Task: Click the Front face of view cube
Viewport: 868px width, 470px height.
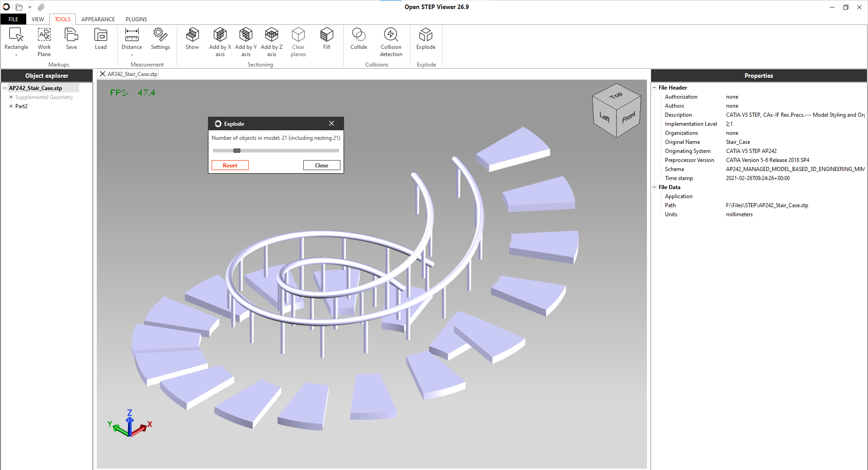Action: (628, 118)
